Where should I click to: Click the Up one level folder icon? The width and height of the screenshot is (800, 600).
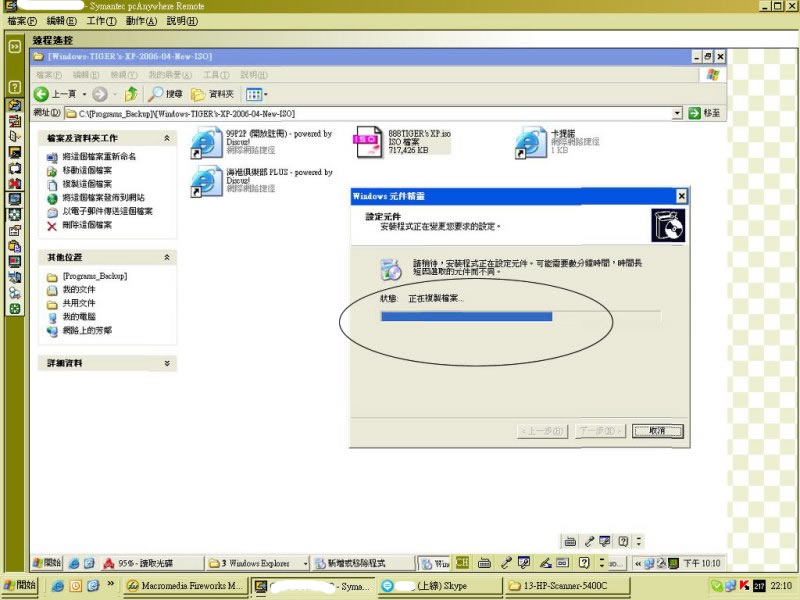click(x=131, y=93)
